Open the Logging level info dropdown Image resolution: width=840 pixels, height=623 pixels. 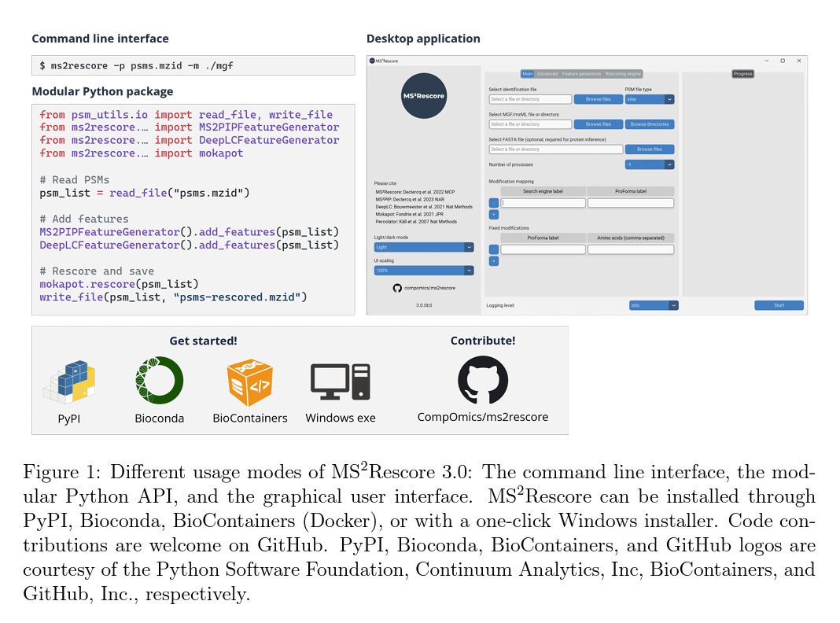point(654,305)
